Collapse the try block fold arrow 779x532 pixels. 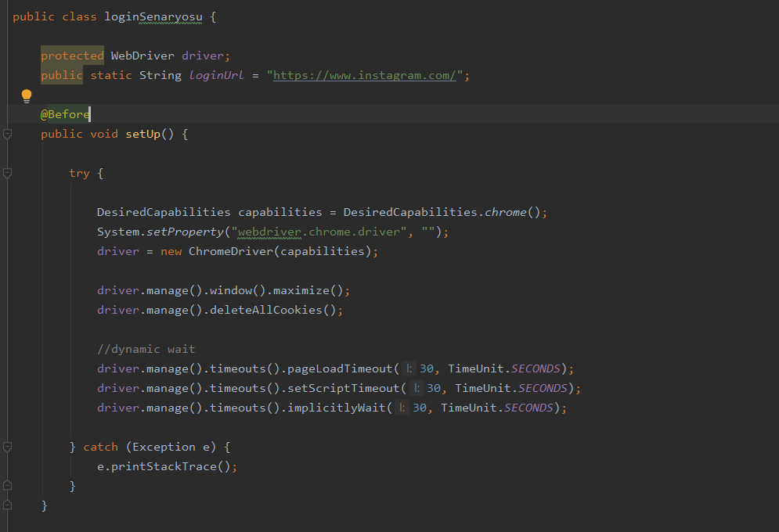pyautogui.click(x=7, y=173)
